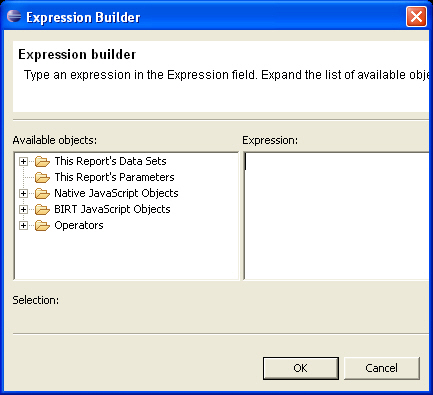Click the Operators folder icon
The height and width of the screenshot is (395, 433).
(42, 225)
